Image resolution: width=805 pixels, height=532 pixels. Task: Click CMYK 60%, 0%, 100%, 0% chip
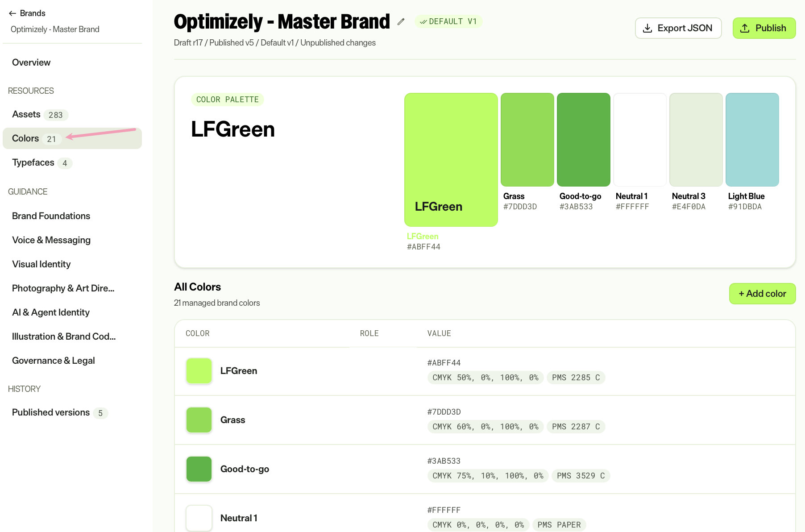point(485,427)
